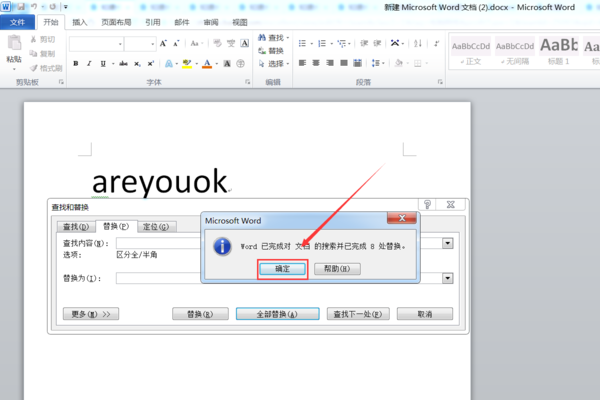Justify text alignment
600x400 pixels.
tap(344, 63)
